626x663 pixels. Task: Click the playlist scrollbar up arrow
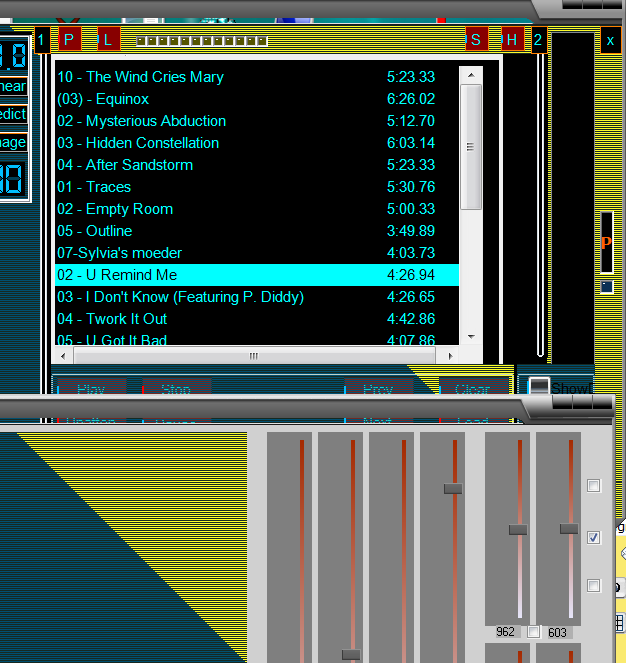(471, 75)
